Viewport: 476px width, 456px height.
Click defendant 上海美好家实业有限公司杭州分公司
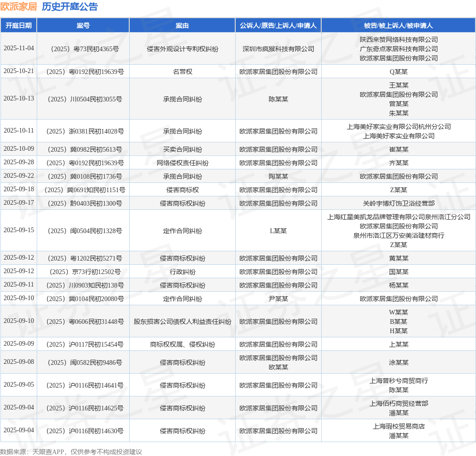coord(398,127)
